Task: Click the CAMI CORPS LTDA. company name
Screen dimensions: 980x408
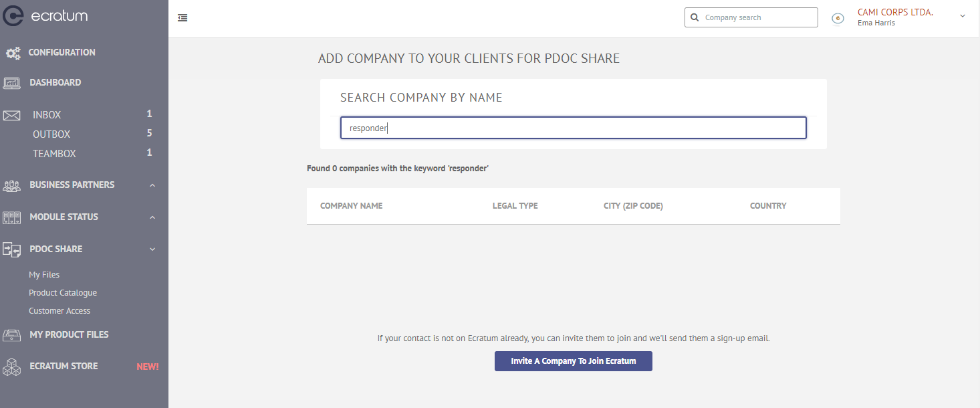Action: pos(895,12)
